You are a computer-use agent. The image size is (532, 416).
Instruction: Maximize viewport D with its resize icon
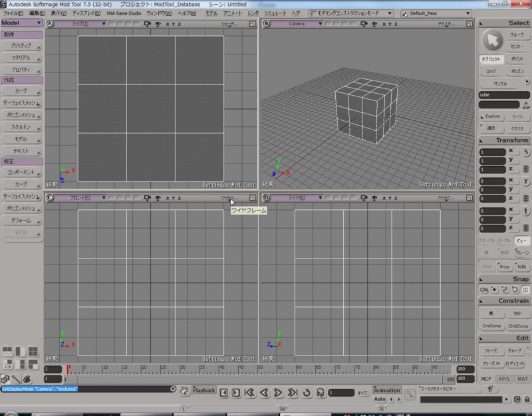[x=469, y=197]
